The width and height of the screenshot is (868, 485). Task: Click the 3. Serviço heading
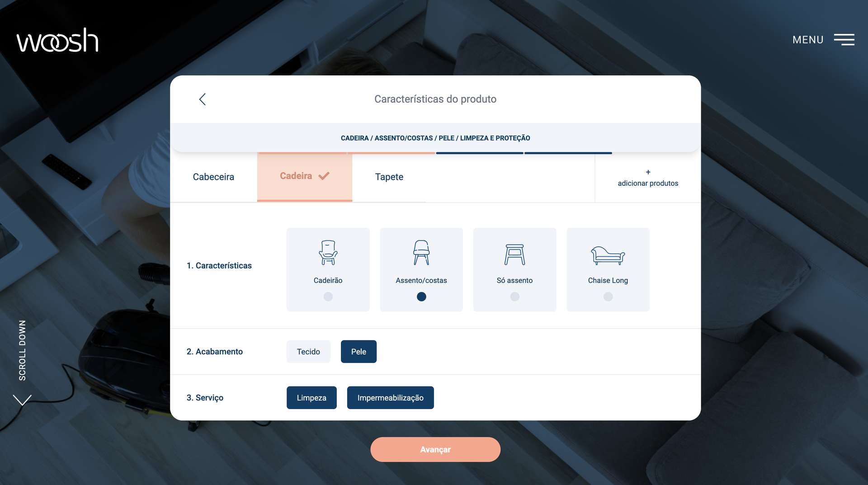tap(205, 398)
